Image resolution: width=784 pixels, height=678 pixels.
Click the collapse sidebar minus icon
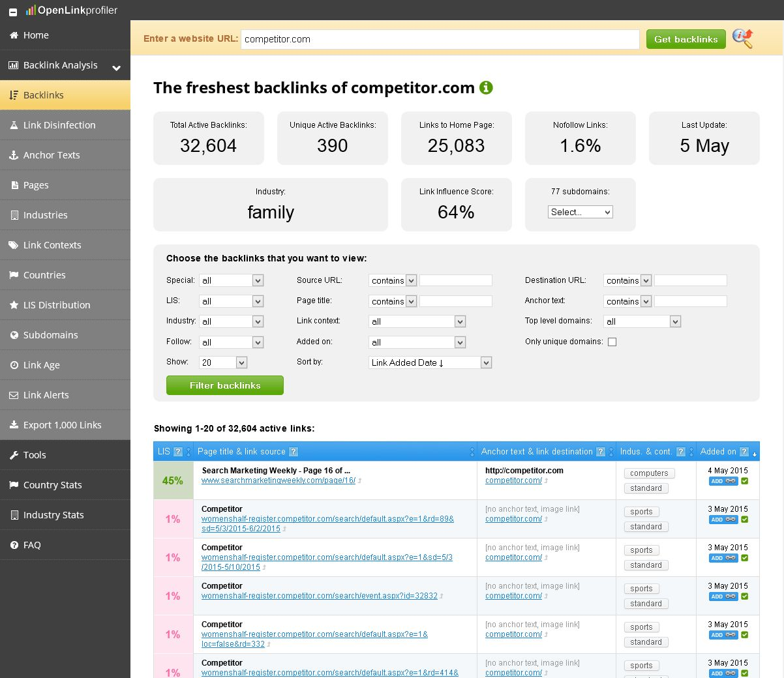click(13, 12)
